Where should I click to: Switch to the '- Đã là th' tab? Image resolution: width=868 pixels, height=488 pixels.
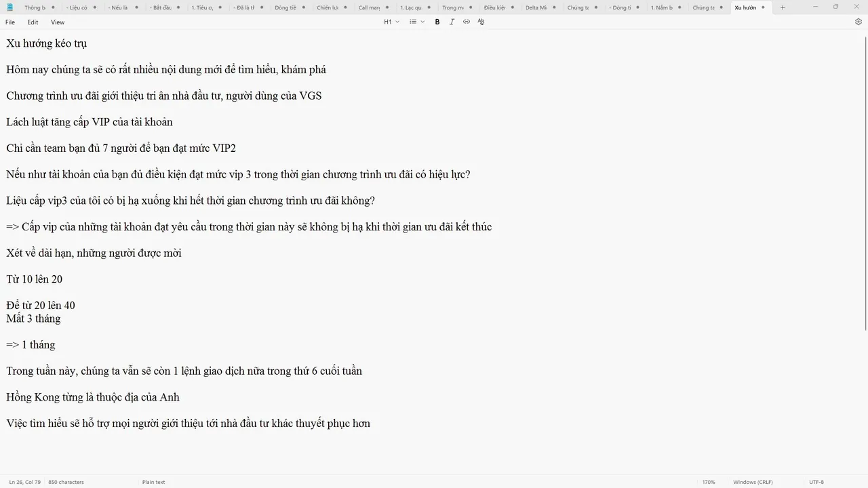[x=245, y=7]
